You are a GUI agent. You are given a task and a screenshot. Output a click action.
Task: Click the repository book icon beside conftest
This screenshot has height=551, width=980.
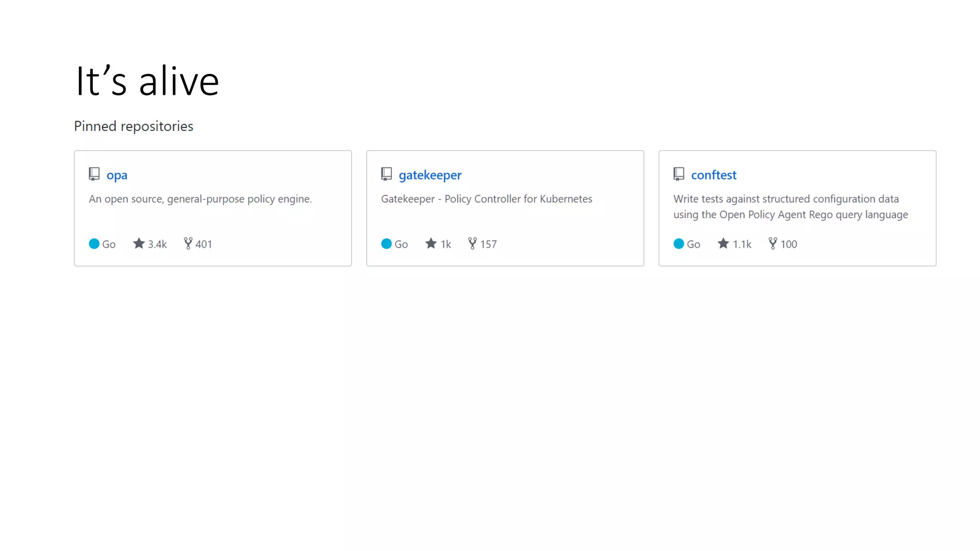679,174
